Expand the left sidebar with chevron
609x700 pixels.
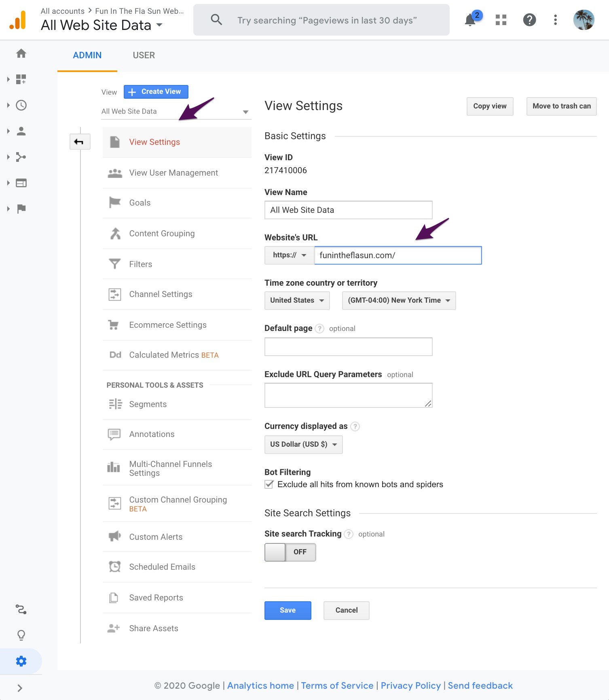pyautogui.click(x=20, y=688)
